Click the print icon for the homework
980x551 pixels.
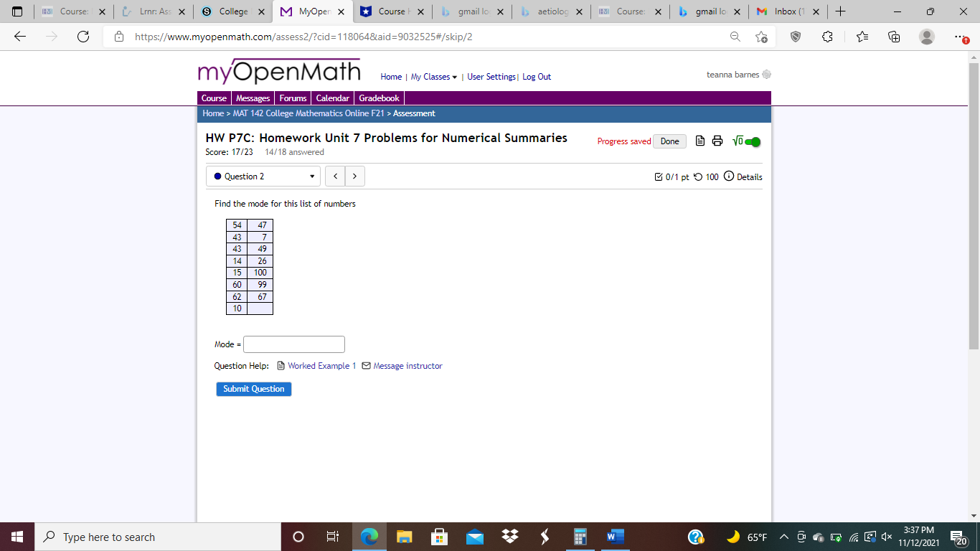click(x=717, y=141)
